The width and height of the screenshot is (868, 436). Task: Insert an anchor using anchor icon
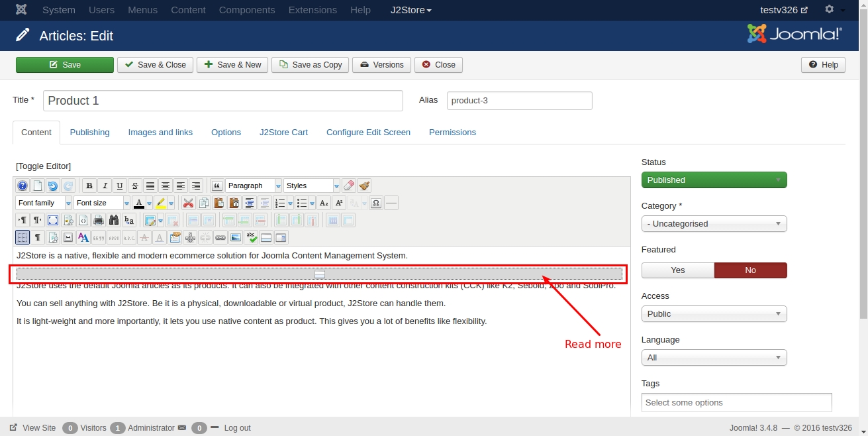coord(190,237)
